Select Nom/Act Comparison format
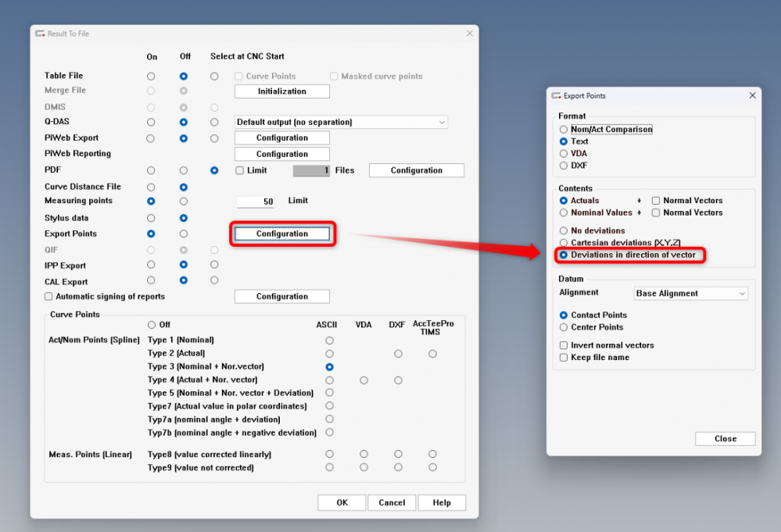781x532 pixels. point(564,130)
